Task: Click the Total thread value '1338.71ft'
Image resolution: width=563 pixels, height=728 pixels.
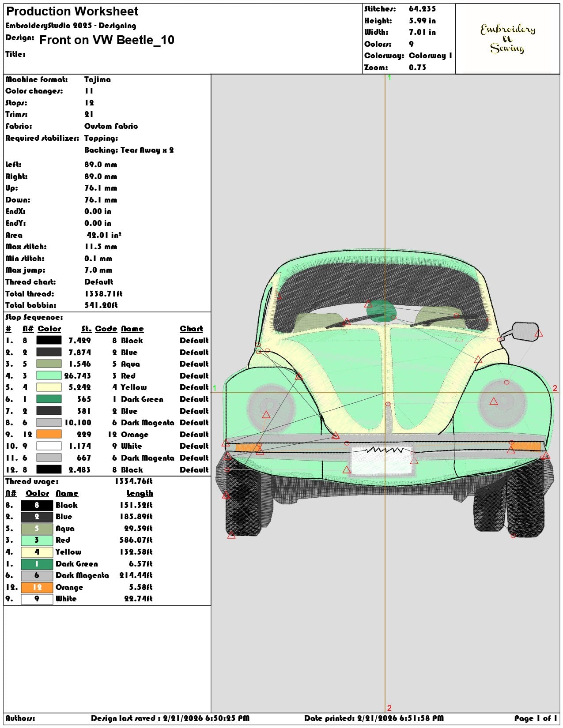Action: [x=104, y=294]
